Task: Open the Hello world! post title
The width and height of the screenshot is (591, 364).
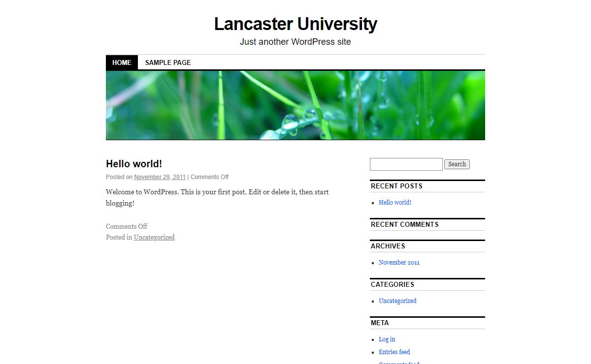Action: 134,164
